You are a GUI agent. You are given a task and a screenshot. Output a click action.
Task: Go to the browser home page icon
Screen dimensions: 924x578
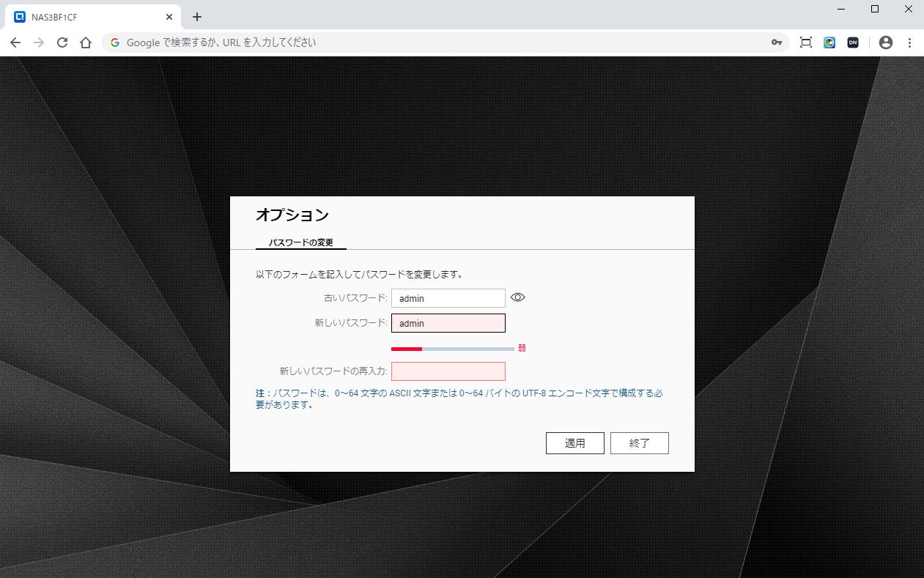pyautogui.click(x=86, y=42)
